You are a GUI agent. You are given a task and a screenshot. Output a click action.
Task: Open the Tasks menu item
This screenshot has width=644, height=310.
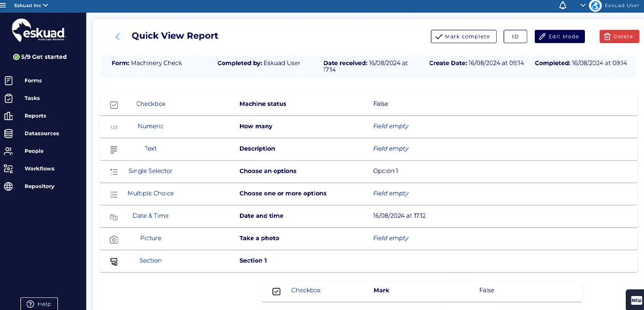point(32,98)
